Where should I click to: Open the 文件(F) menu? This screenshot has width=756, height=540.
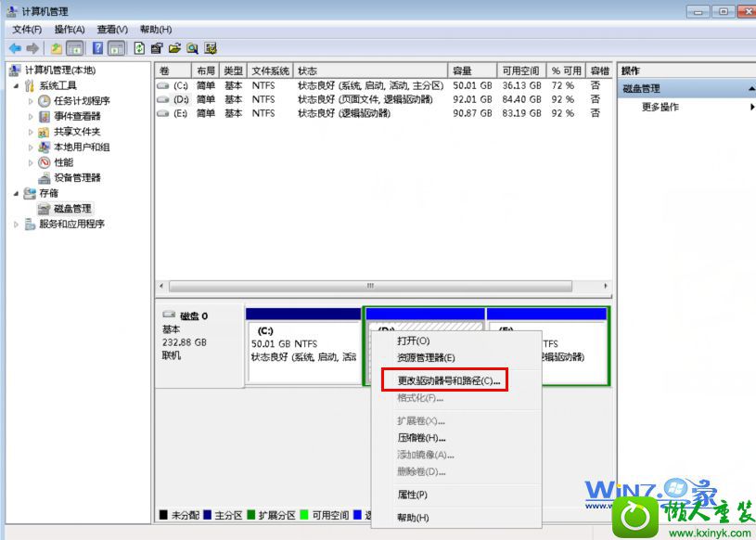[x=27, y=30]
